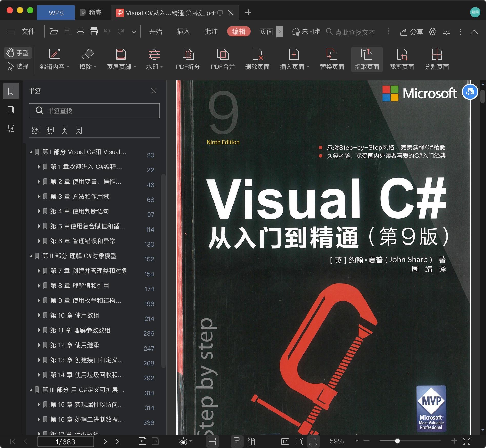Viewport: 486px width, 448px height.
Task: Click the print icon in toolbar
Action: [80, 32]
